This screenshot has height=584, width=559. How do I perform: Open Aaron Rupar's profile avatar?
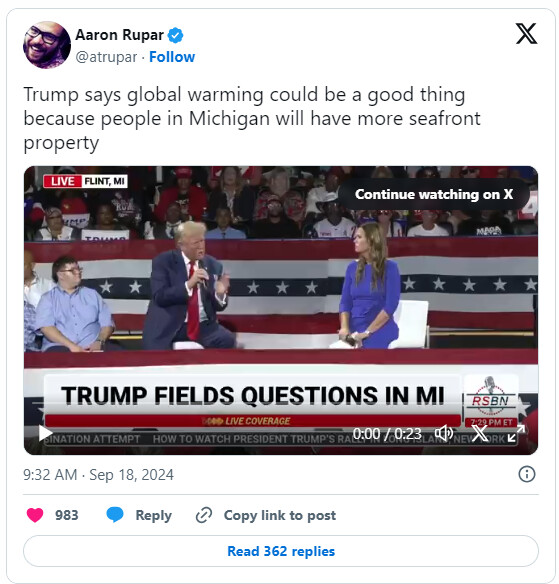point(47,45)
